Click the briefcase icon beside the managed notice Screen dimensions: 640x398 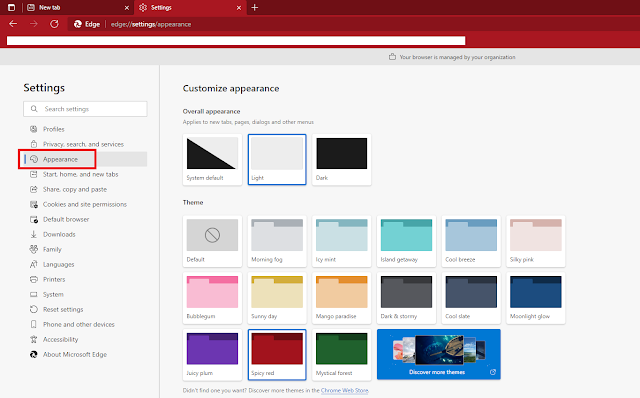[392, 57]
